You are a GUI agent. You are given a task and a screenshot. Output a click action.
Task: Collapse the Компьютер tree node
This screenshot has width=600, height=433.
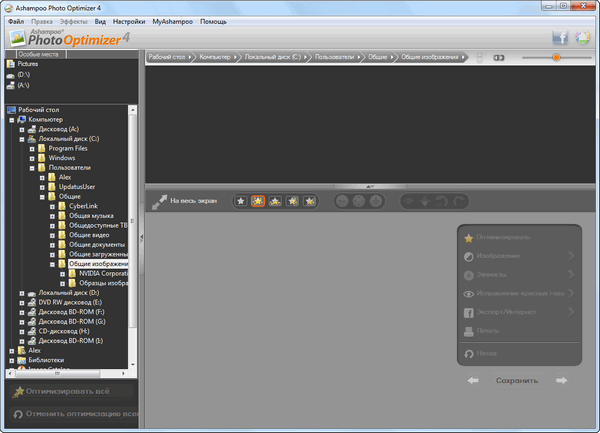(12, 120)
